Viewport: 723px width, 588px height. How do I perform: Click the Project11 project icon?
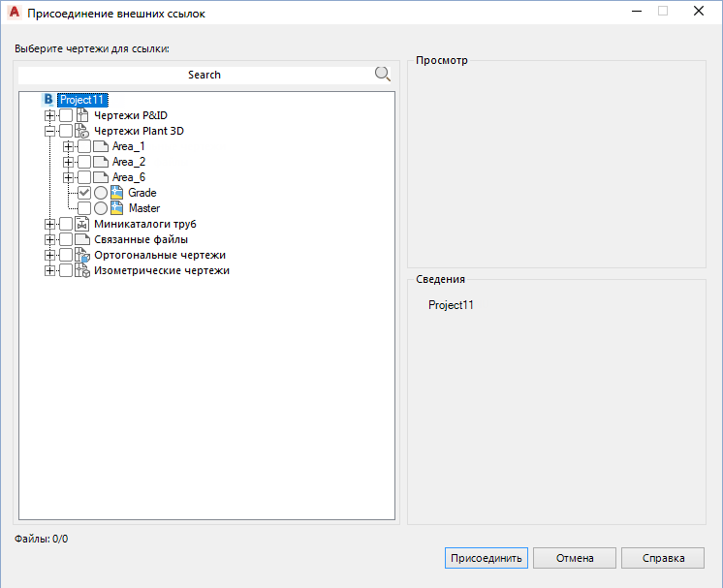point(48,100)
